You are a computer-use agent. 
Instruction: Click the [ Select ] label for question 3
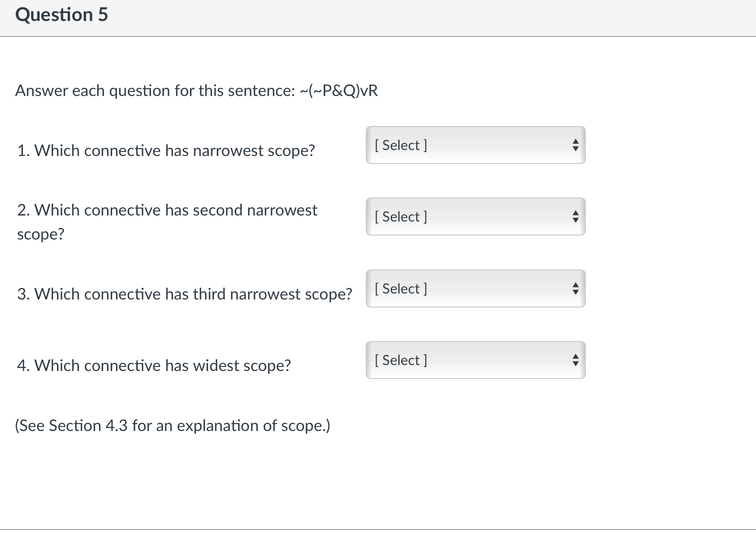tap(400, 288)
